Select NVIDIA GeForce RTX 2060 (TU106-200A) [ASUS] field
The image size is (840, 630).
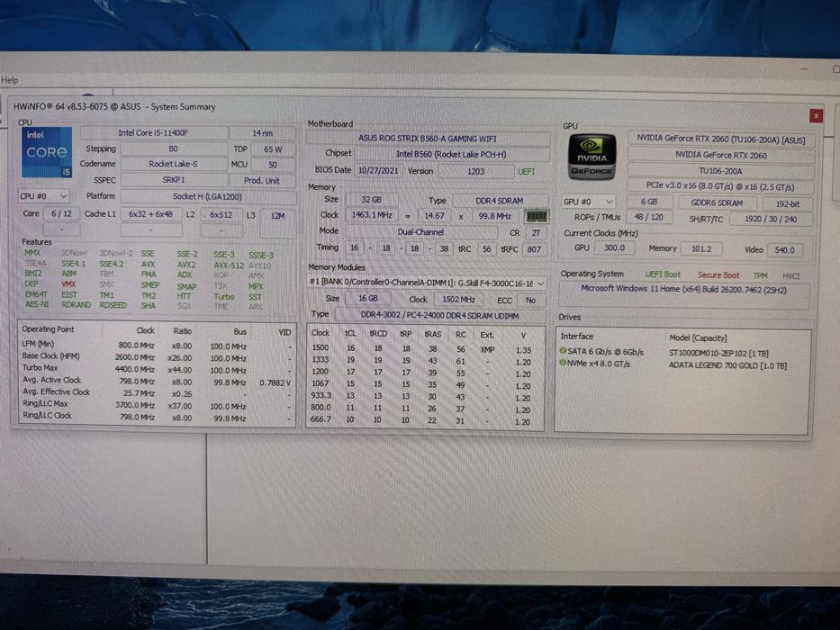pyautogui.click(x=720, y=139)
